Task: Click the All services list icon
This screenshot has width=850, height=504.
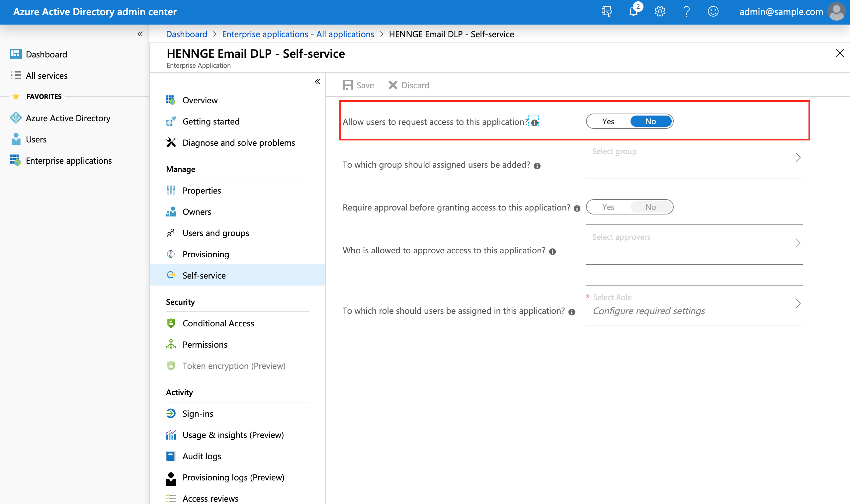Action: click(16, 75)
